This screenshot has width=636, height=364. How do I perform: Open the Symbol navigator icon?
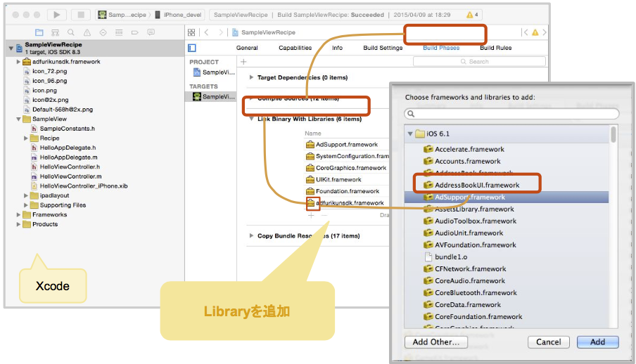coord(55,32)
